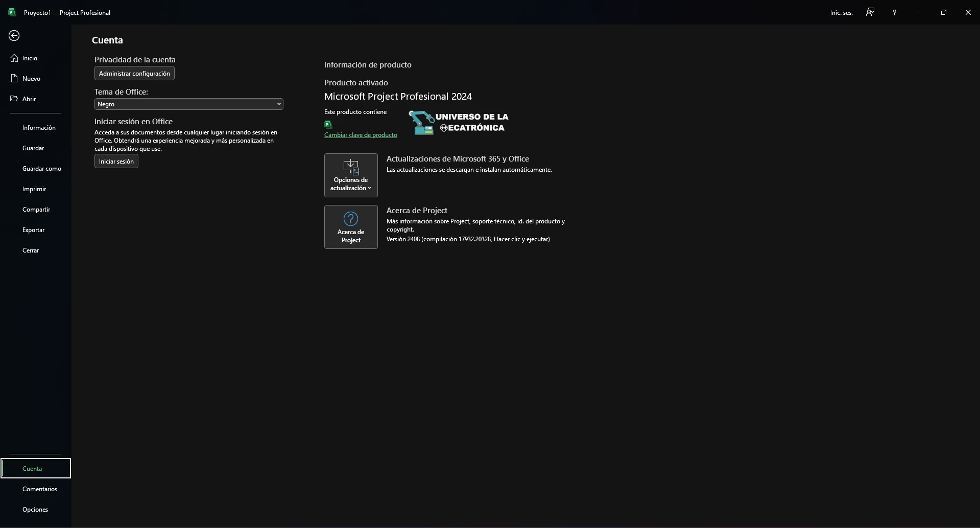Expand the Tema de Office dropdown
Viewport: 980px width, 528px height.
point(188,104)
